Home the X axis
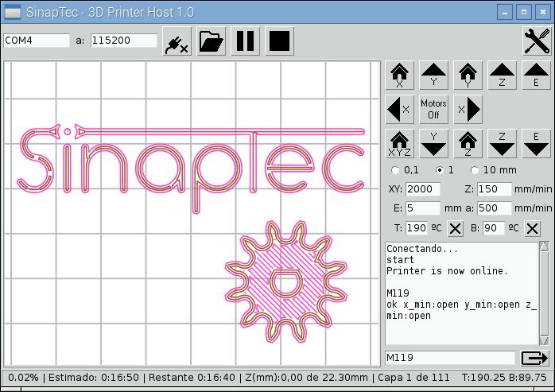 399,75
